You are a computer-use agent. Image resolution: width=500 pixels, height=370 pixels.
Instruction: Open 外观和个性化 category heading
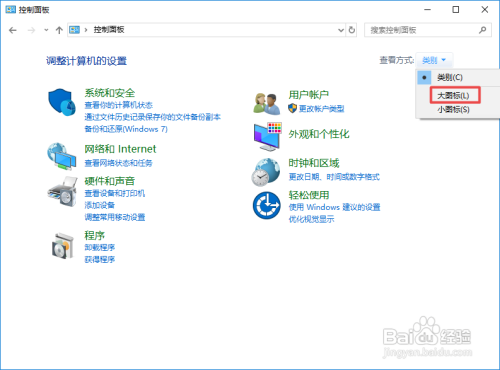pos(319,134)
